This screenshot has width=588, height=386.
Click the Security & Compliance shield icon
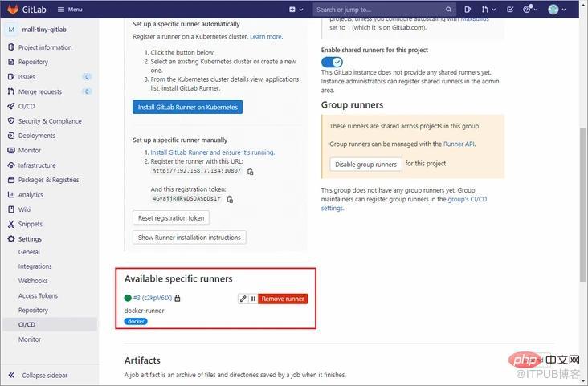[11, 121]
